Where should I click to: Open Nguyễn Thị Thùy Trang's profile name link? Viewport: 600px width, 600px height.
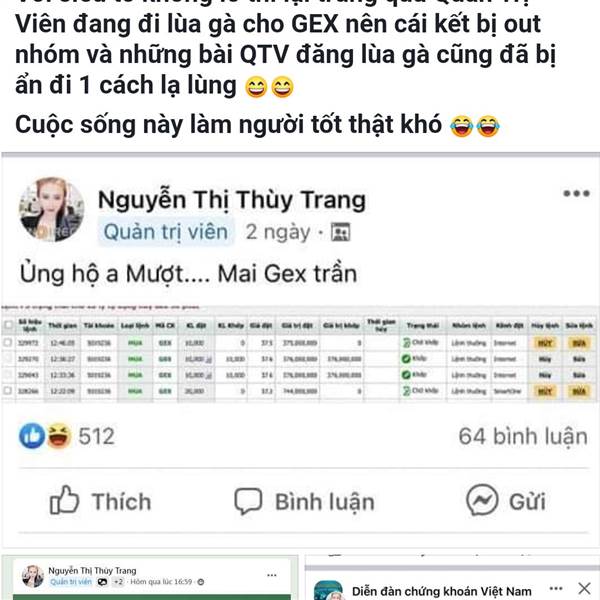tap(232, 200)
